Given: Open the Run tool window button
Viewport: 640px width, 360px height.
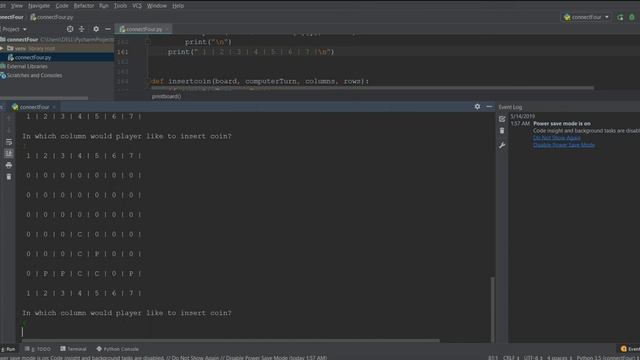Looking at the screenshot, I should 8,349.
